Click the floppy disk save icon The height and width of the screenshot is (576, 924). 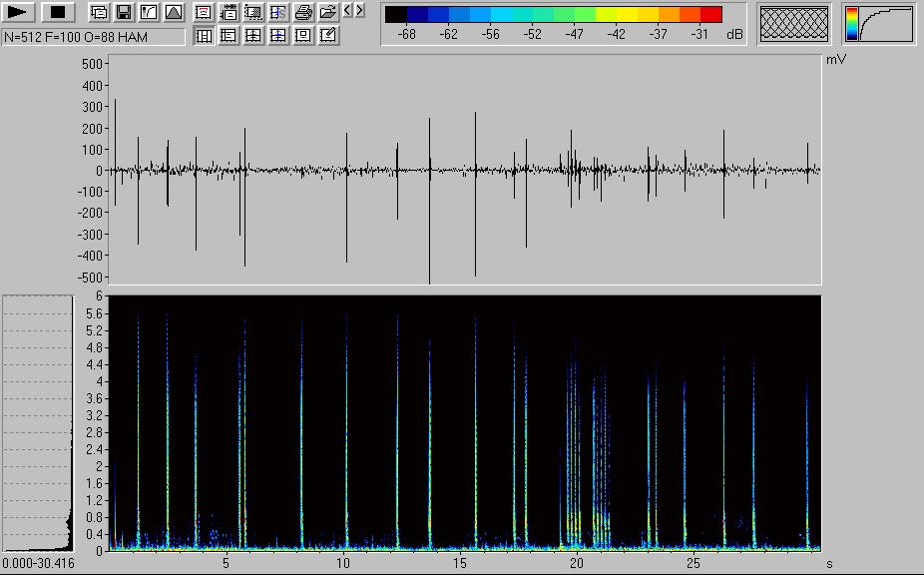tap(124, 12)
